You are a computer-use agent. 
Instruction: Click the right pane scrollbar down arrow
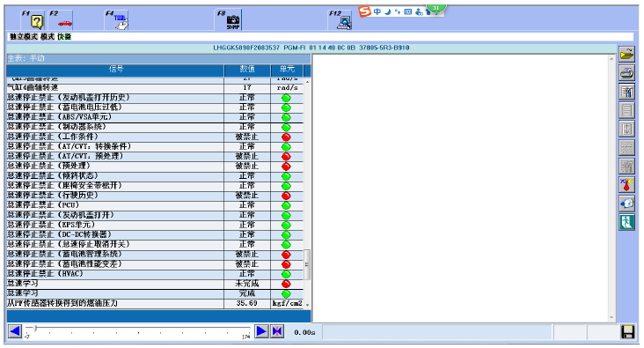(x=611, y=317)
